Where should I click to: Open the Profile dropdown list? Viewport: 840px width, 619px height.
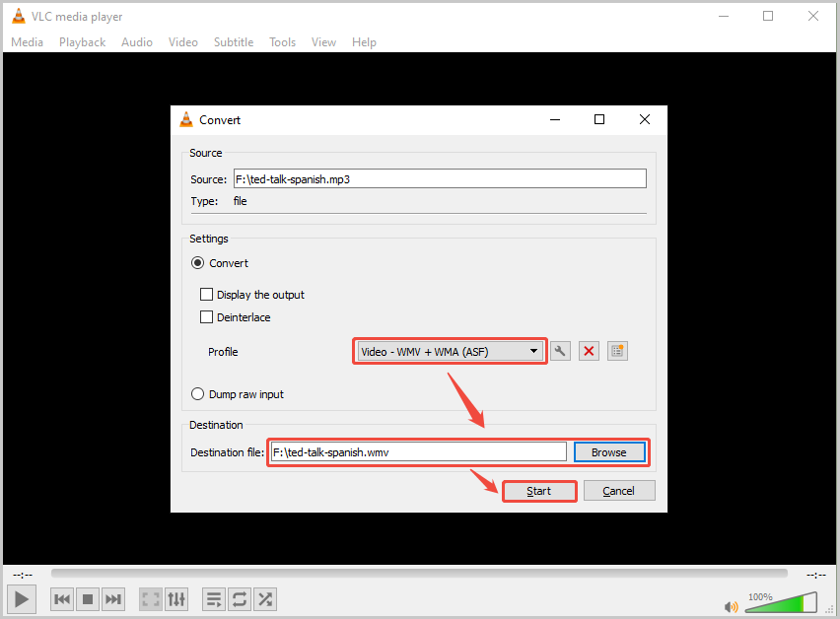pyautogui.click(x=450, y=351)
